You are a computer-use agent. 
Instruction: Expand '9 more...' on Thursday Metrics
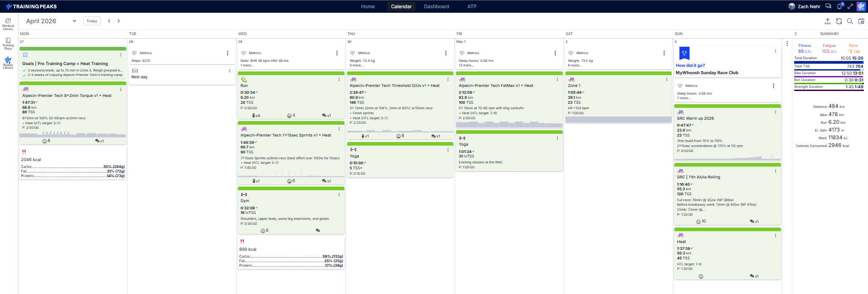point(356,66)
